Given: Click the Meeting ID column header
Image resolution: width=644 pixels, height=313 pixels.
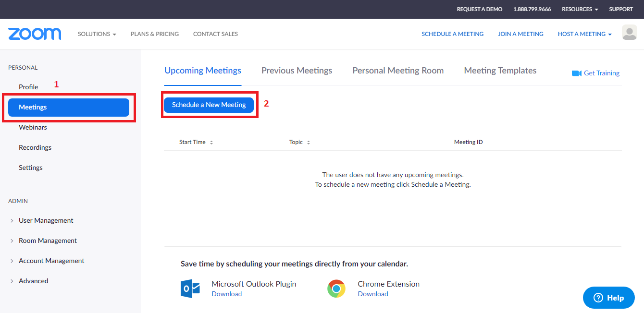Looking at the screenshot, I should click(x=469, y=142).
